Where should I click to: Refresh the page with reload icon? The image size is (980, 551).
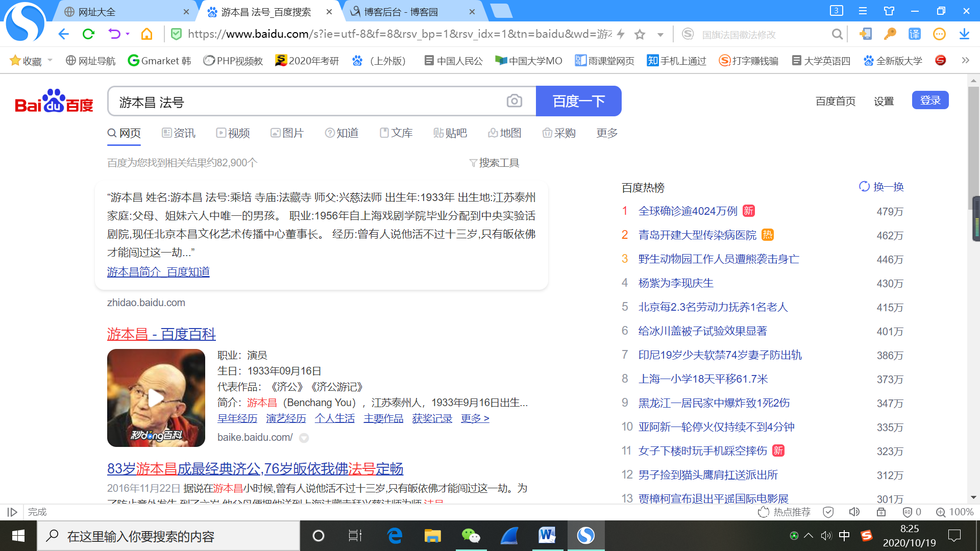click(x=88, y=34)
